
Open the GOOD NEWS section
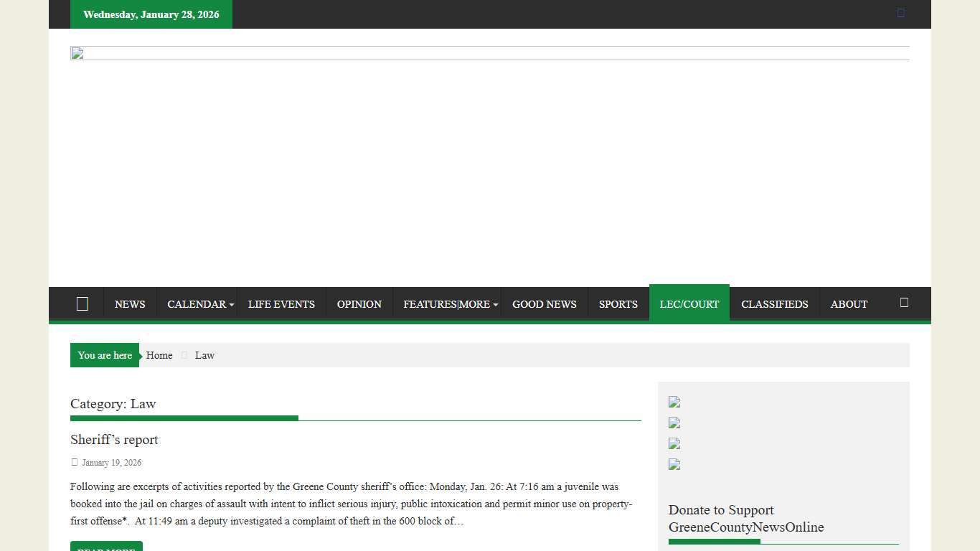544,304
